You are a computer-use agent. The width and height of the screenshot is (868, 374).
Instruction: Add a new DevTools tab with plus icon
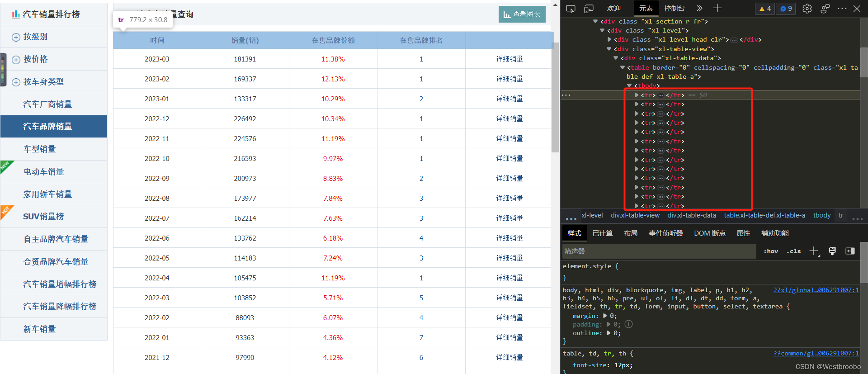tap(717, 8)
